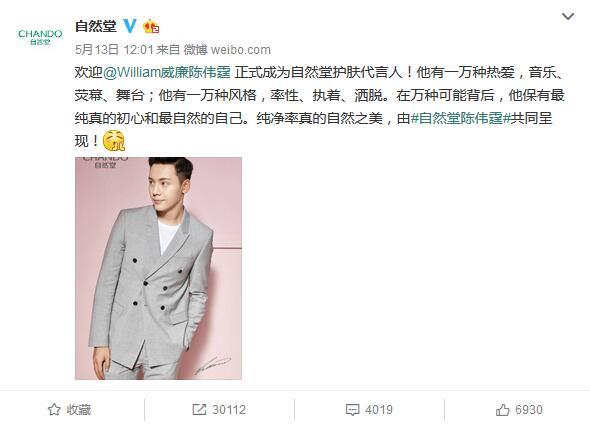Click the 5月13日 12:01 timestamp
The width and height of the screenshot is (590, 424).
pos(114,50)
